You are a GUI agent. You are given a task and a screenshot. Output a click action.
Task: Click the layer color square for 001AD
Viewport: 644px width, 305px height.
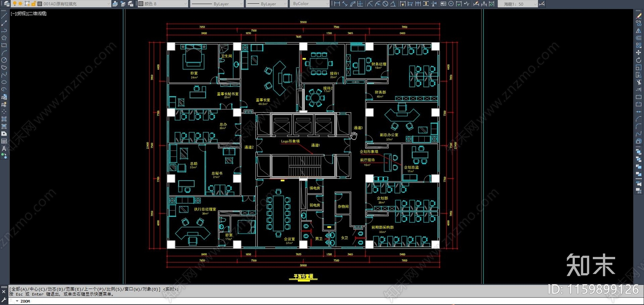click(39, 4)
